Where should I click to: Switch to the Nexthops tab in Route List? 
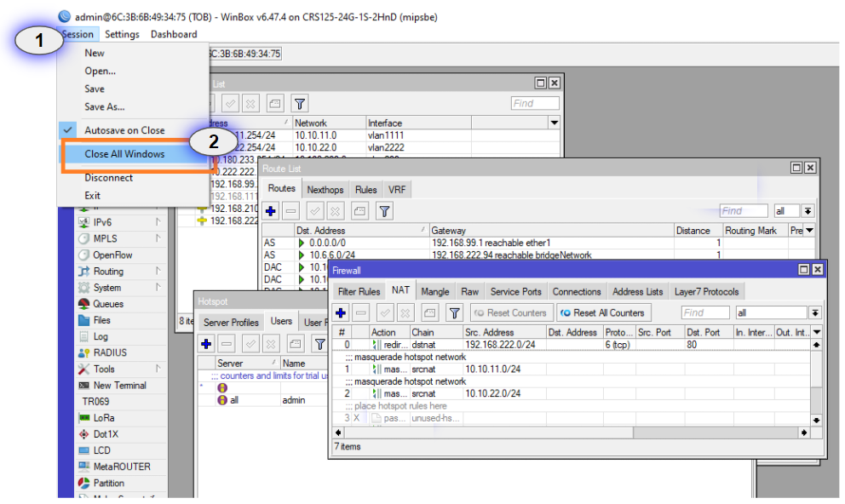(325, 190)
